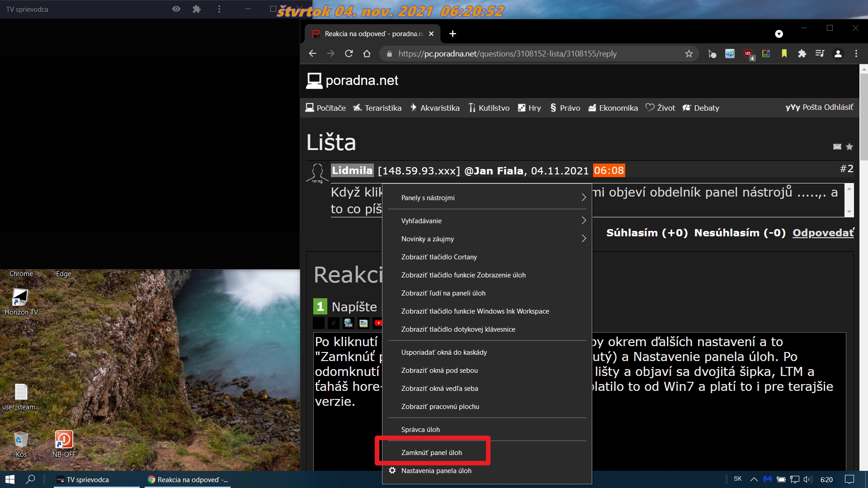This screenshot has width=868, height=488.
Task: Open the media control playlist icon
Action: [820, 54]
